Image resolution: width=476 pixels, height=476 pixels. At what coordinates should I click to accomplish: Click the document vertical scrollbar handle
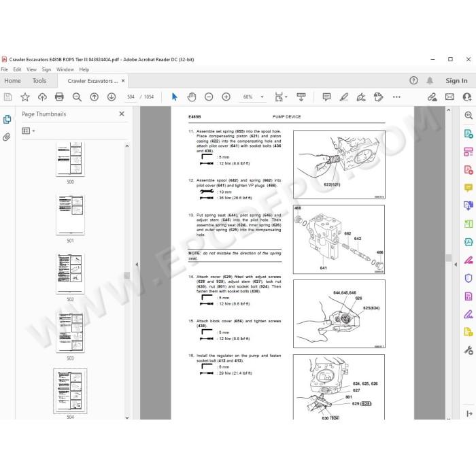tap(449, 258)
